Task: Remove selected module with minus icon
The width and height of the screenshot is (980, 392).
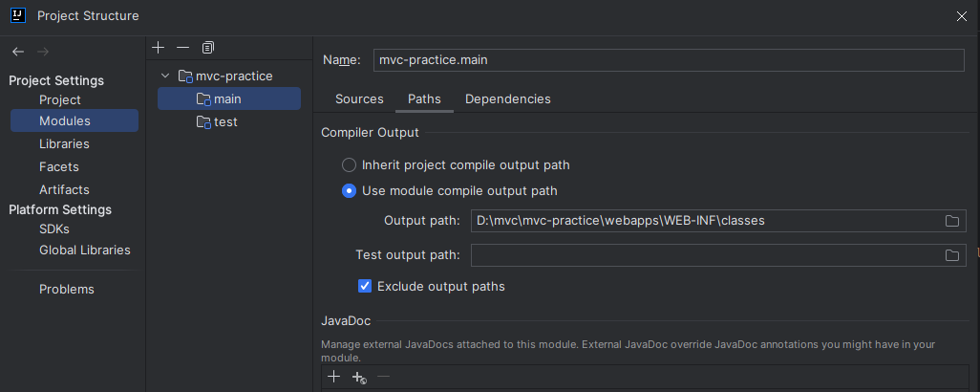Action: (x=182, y=48)
